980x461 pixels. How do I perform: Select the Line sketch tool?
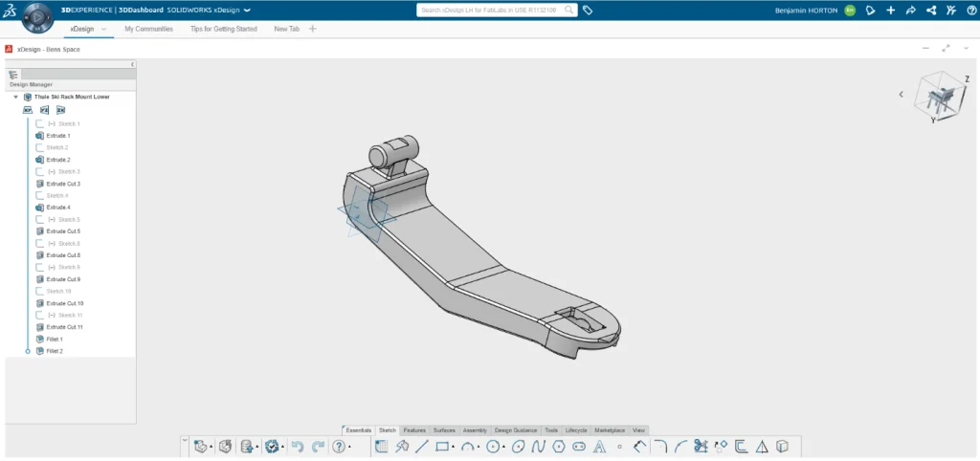(420, 447)
